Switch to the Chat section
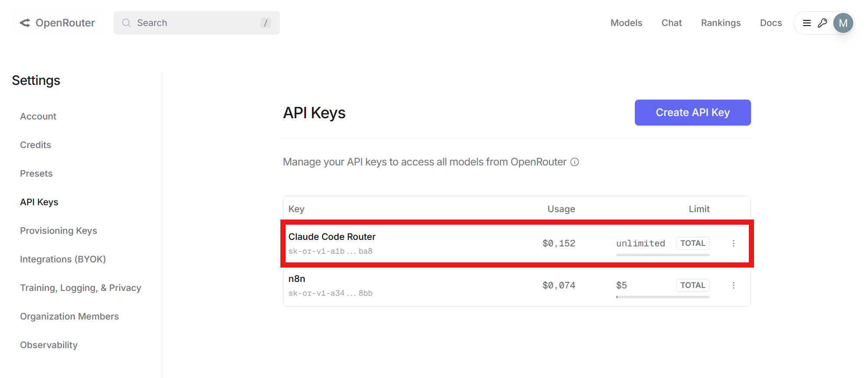Screen dimensions: 868x378 pyautogui.click(x=671, y=23)
